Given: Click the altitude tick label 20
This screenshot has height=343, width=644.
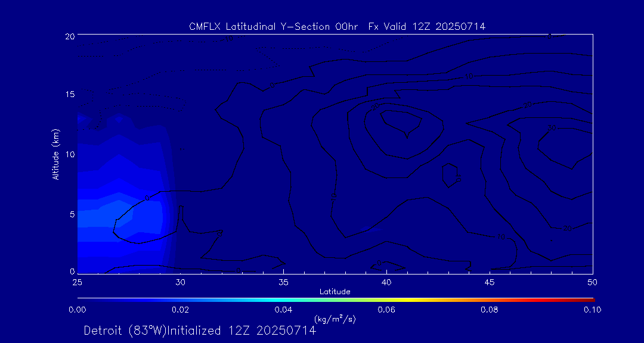Looking at the screenshot, I should coord(69,36).
